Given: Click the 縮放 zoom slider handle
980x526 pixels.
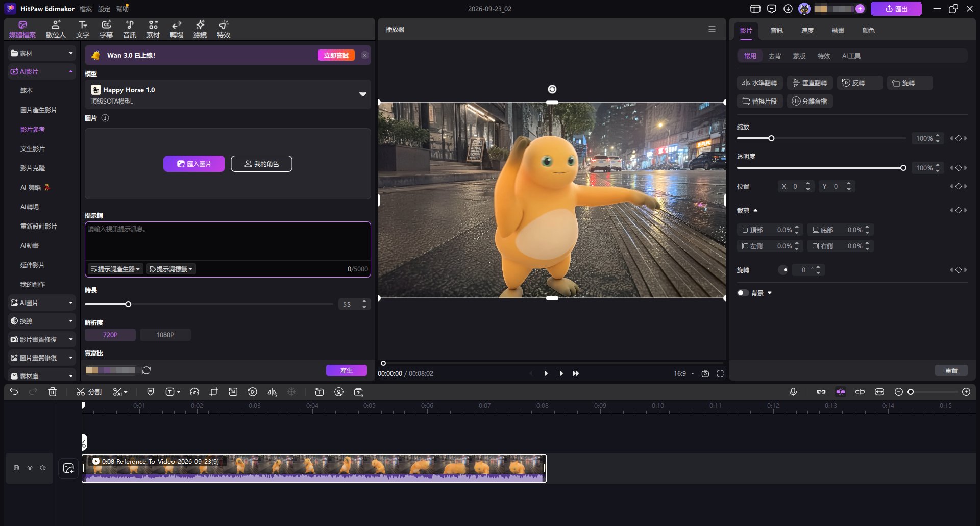Looking at the screenshot, I should pyautogui.click(x=771, y=138).
